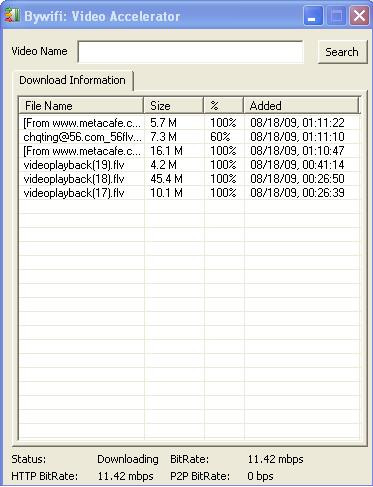Click the P2P BitRate: label
This screenshot has height=487, width=373.
click(200, 476)
